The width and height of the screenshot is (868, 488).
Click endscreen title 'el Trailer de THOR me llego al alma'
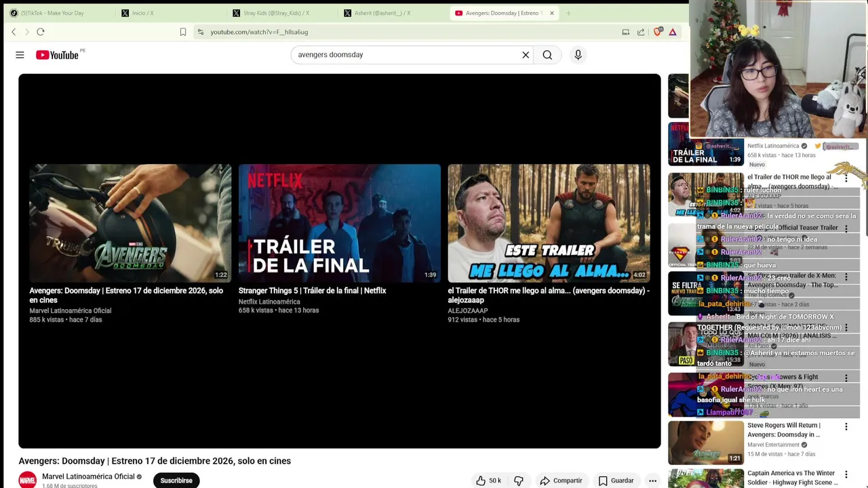click(x=549, y=296)
